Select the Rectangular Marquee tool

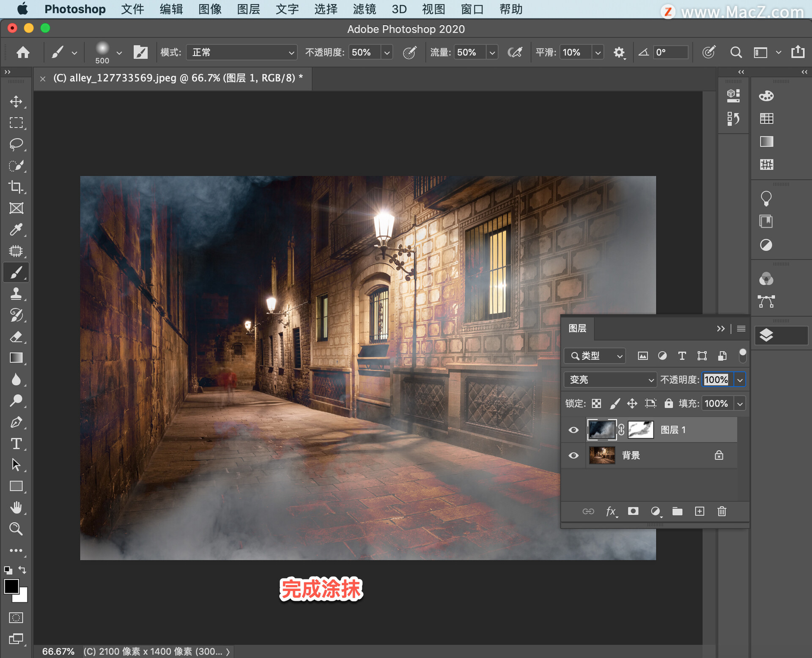pos(16,123)
